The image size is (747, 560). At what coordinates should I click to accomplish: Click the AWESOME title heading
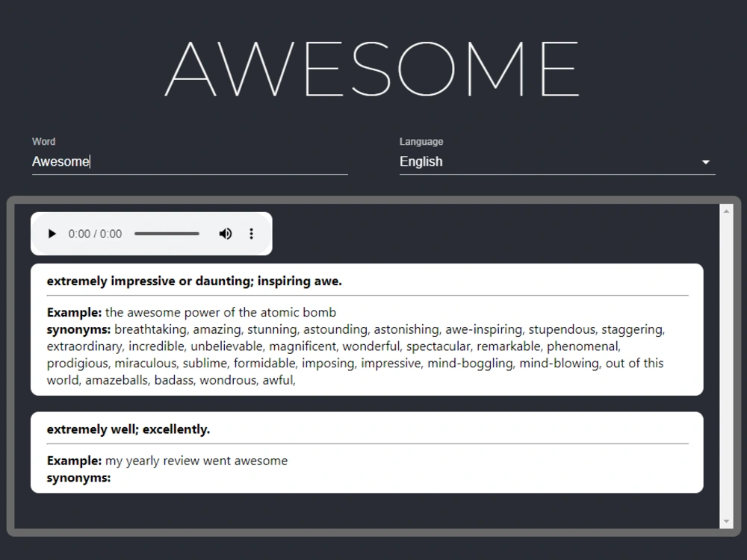point(373,69)
